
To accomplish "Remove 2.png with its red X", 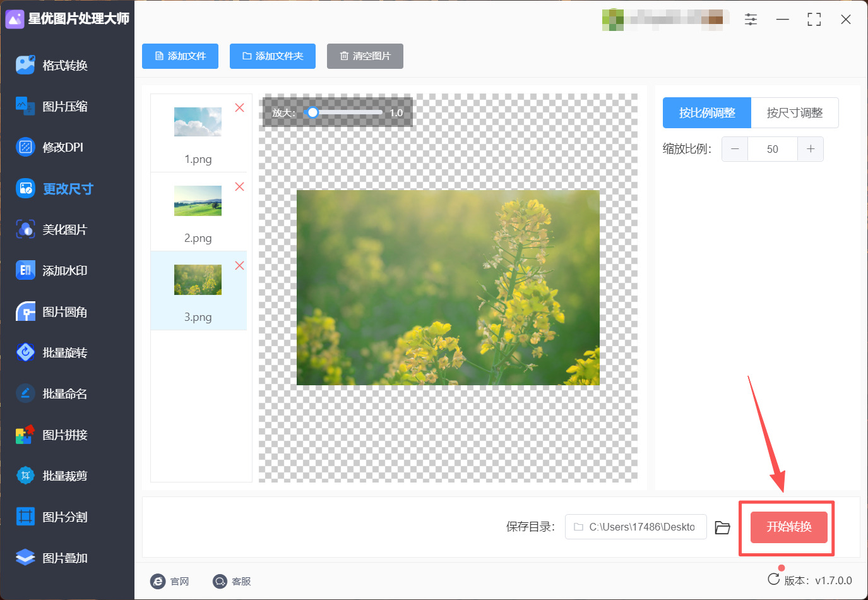I will coord(240,187).
